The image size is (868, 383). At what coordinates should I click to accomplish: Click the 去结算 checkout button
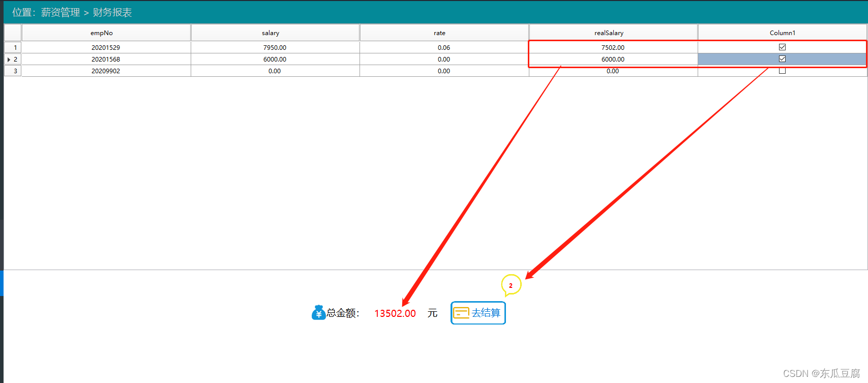click(478, 313)
